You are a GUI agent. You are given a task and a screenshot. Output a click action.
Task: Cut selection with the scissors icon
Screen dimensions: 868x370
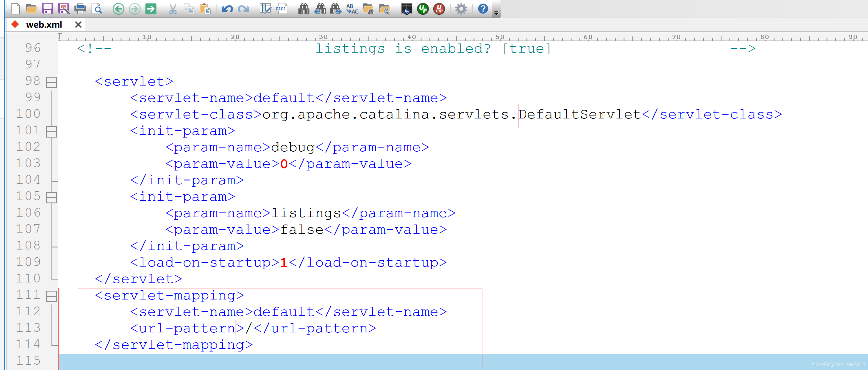click(x=173, y=9)
